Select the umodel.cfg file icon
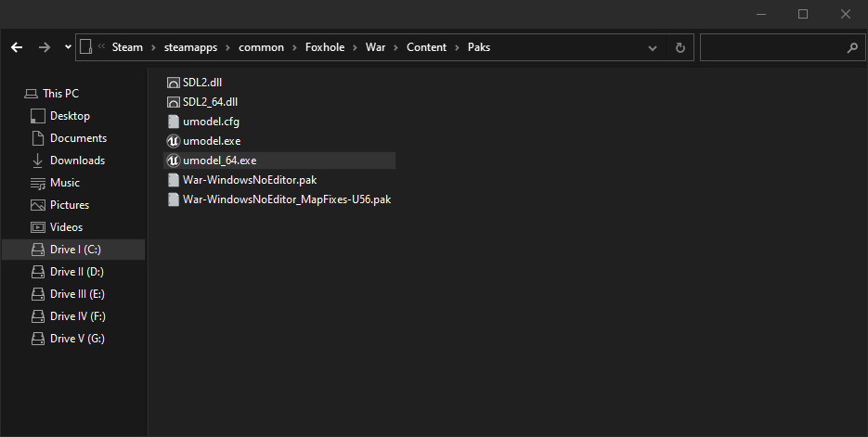 173,122
